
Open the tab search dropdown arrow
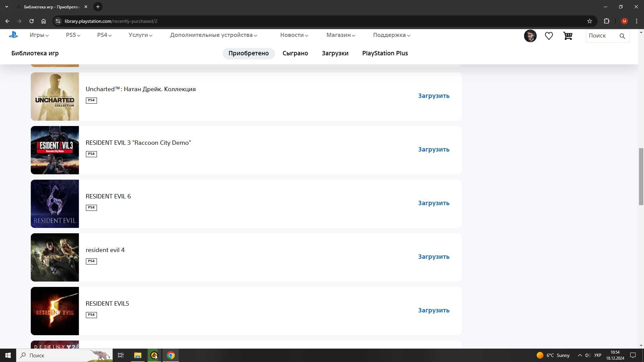(x=7, y=7)
